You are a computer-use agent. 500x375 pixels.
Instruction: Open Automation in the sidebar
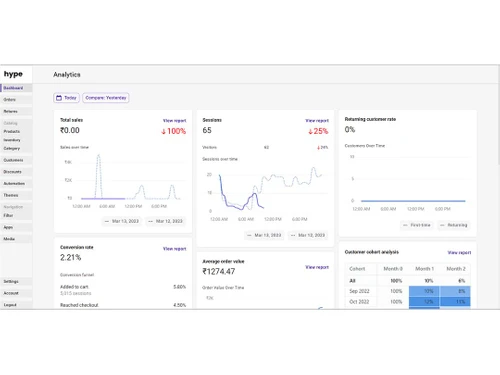coord(16,183)
